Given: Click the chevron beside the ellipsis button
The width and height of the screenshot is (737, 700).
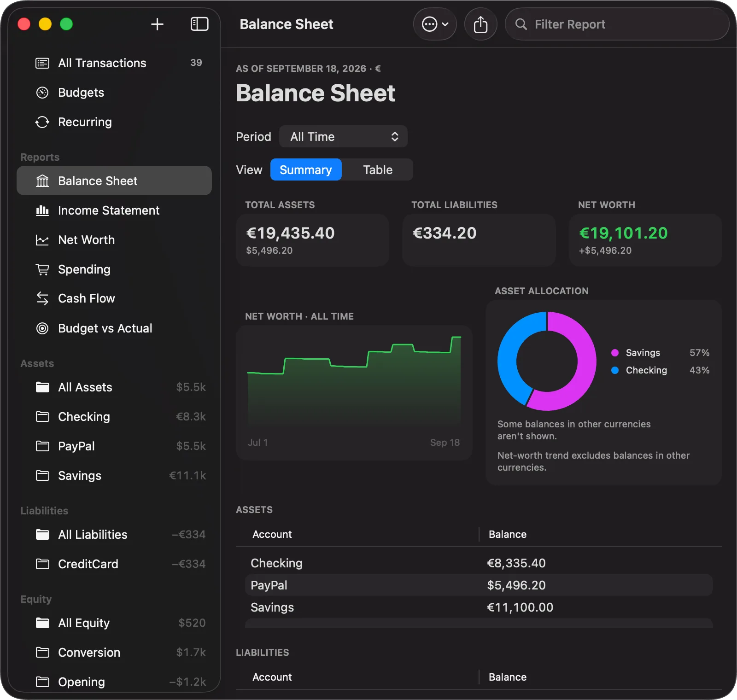Looking at the screenshot, I should click(x=445, y=24).
